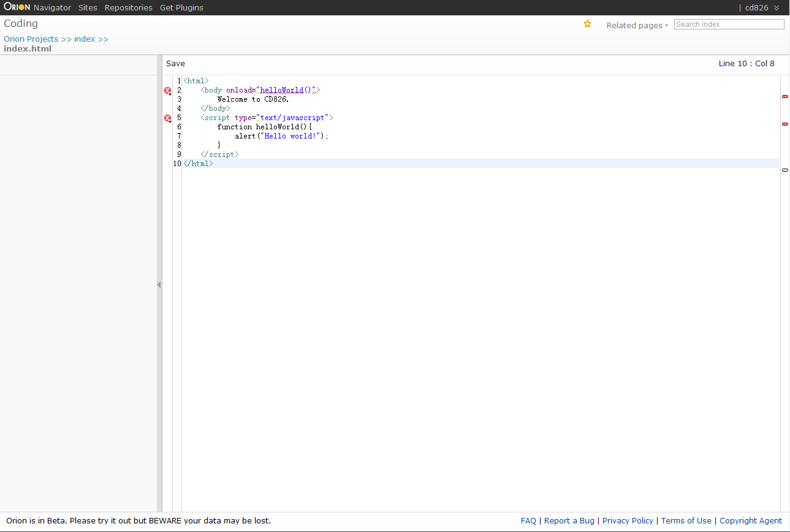This screenshot has width=790, height=532.
Task: Click error icon on line 5
Action: 168,118
